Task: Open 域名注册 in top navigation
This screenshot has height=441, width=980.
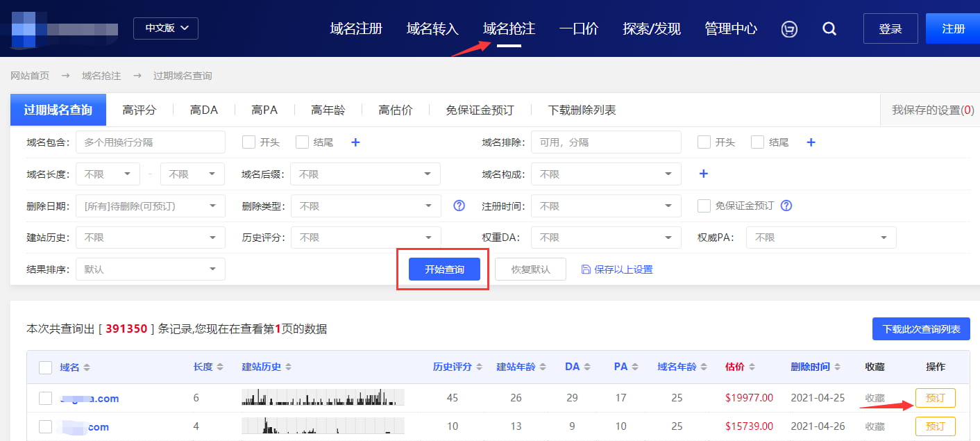Action: 356,28
